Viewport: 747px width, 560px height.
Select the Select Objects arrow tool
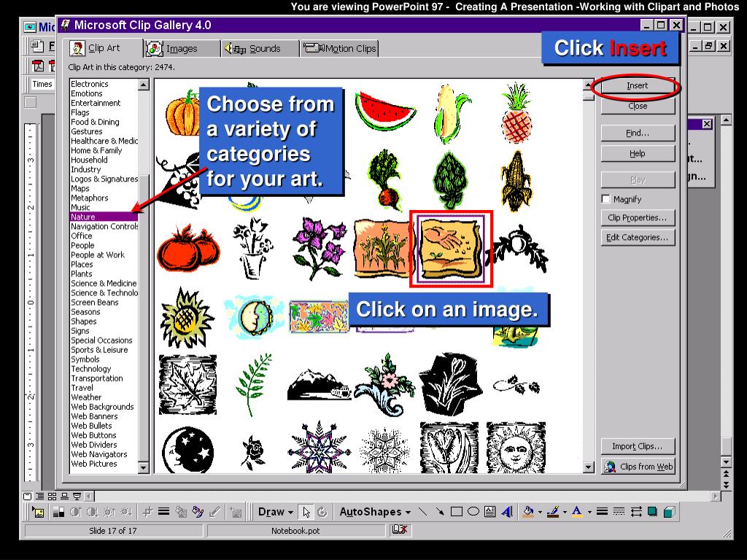[306, 513]
